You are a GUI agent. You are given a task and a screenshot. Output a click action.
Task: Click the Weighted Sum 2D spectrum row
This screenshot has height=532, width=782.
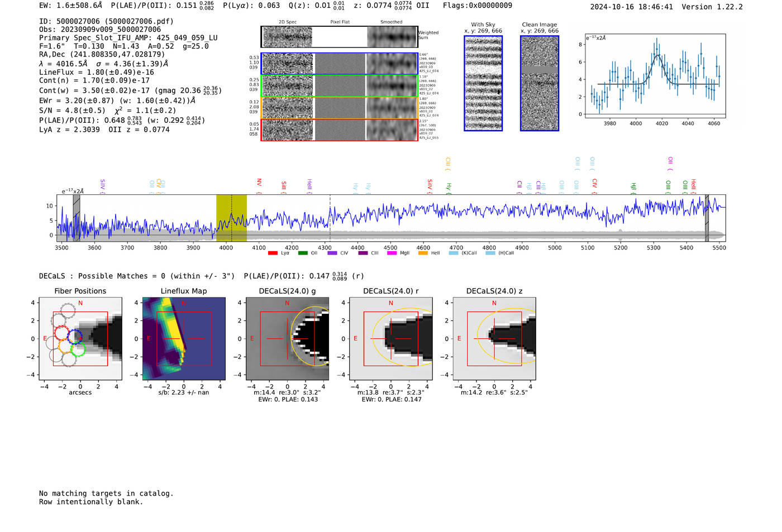click(x=339, y=37)
